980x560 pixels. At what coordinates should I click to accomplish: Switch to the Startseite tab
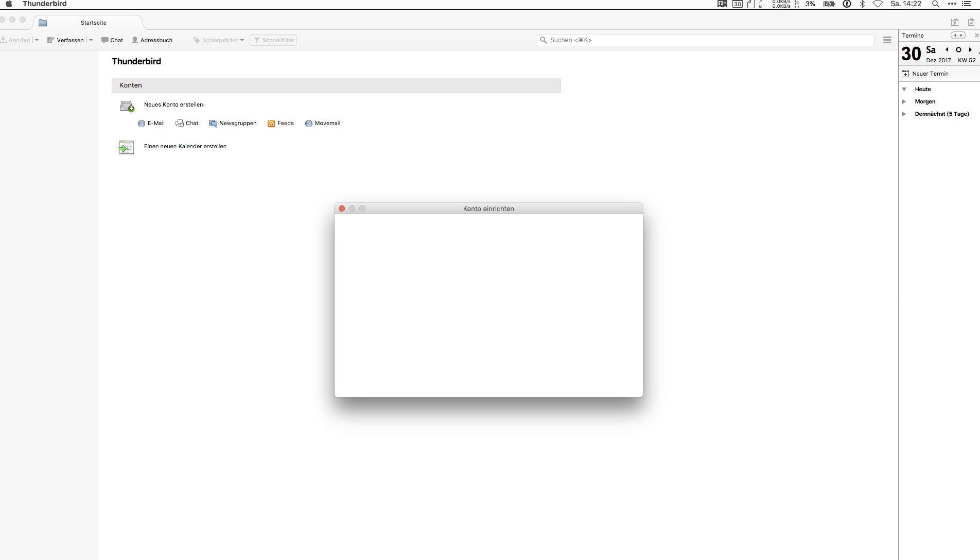tap(88, 23)
